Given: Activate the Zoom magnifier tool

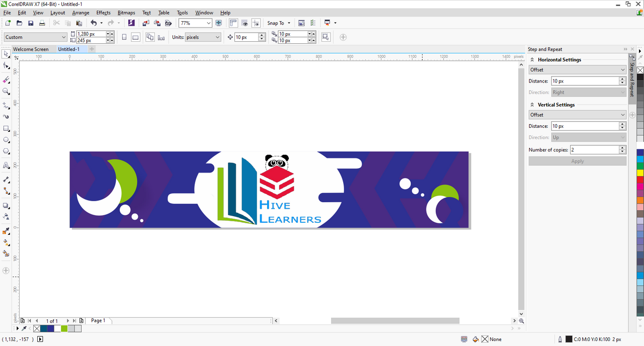Looking at the screenshot, I should (6, 92).
